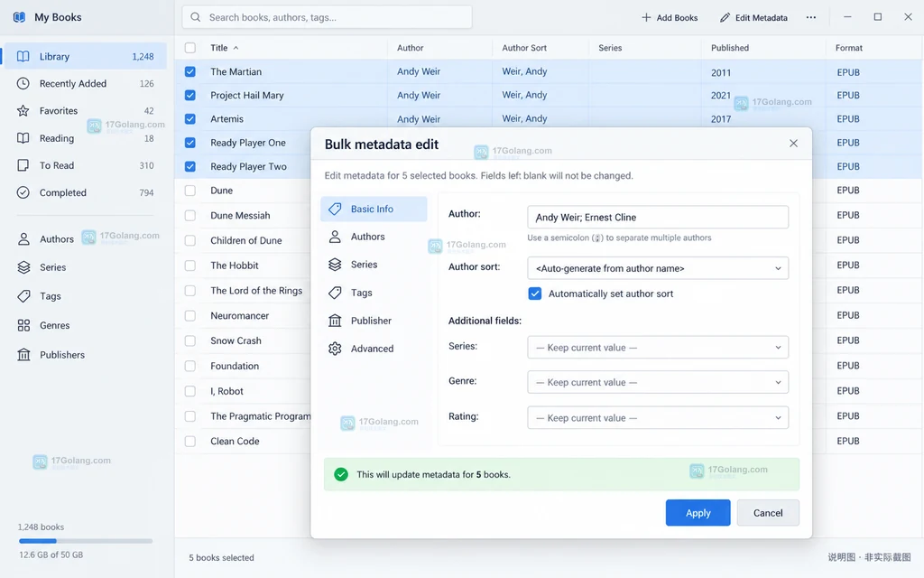The height and width of the screenshot is (578, 924).
Task: Click the Completed checkmark circle icon
Action: click(x=23, y=192)
